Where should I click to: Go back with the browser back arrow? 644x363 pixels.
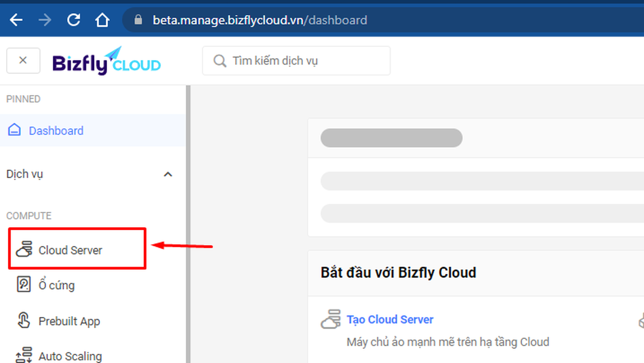click(x=16, y=20)
